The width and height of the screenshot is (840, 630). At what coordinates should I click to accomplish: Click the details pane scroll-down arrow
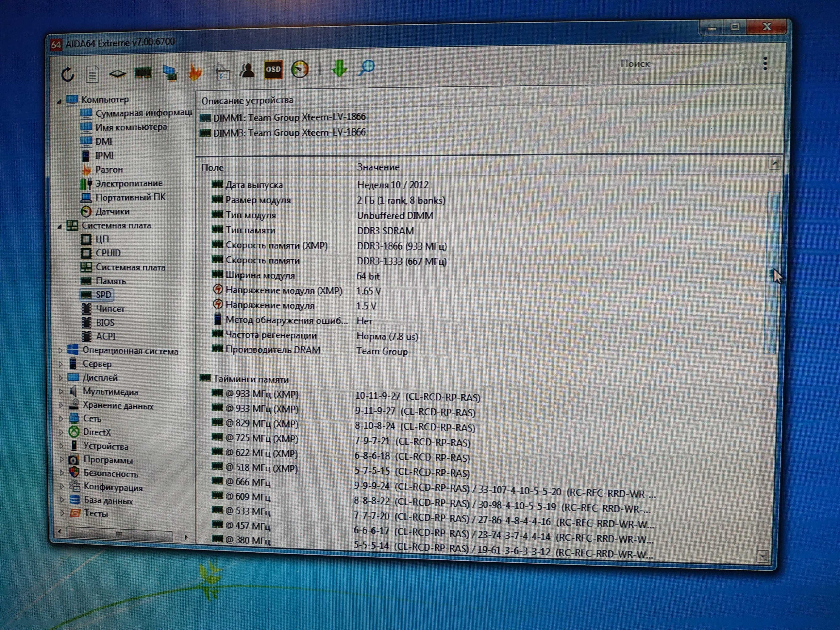(763, 556)
